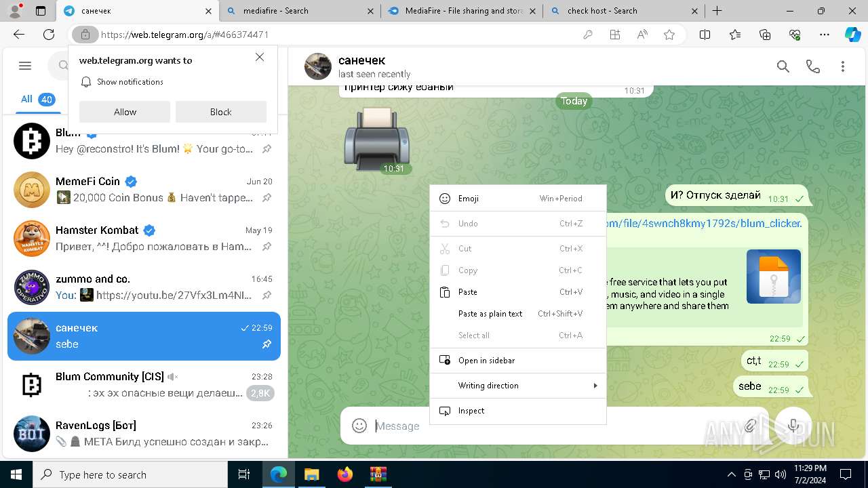Refresh the Telegram web page
Viewport: 868px width, 488px height.
click(49, 35)
